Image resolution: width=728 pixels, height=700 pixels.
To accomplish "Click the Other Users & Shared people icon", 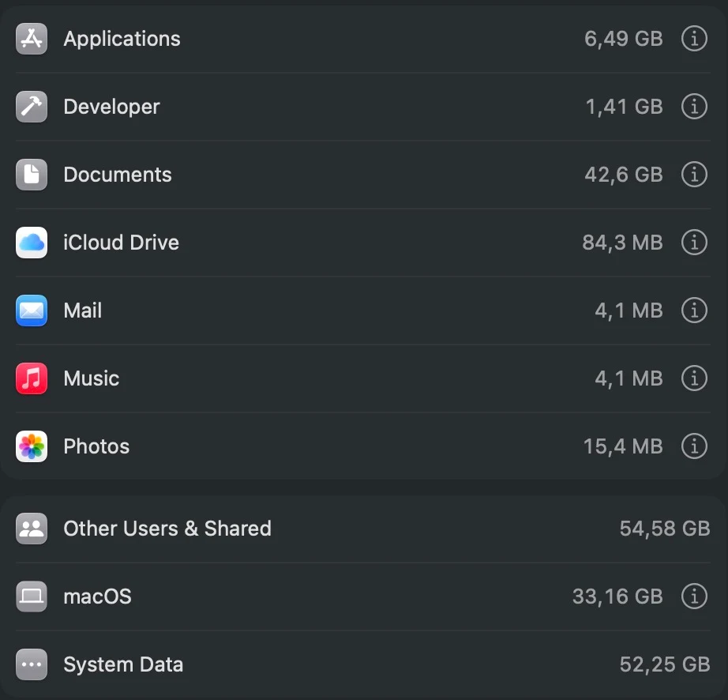I will click(x=32, y=528).
